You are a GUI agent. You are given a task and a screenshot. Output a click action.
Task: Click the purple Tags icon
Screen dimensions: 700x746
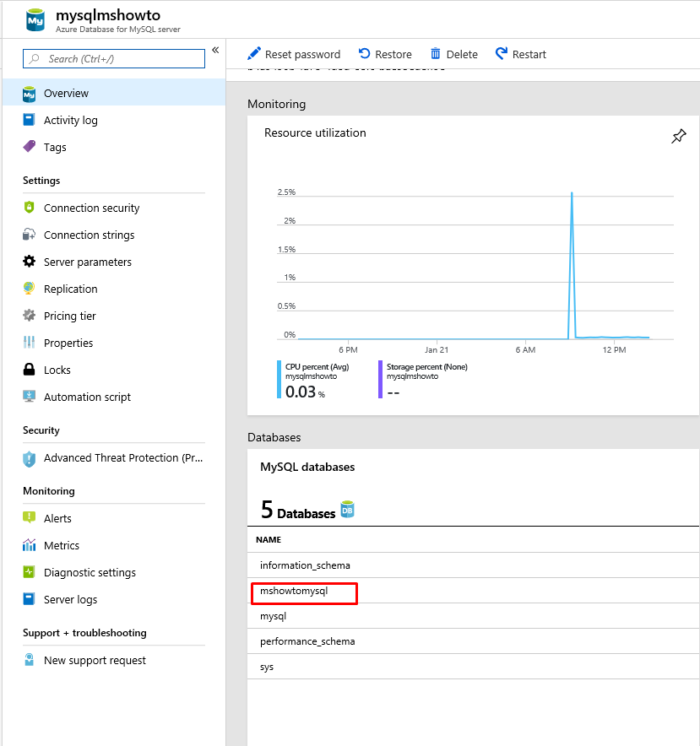29,146
